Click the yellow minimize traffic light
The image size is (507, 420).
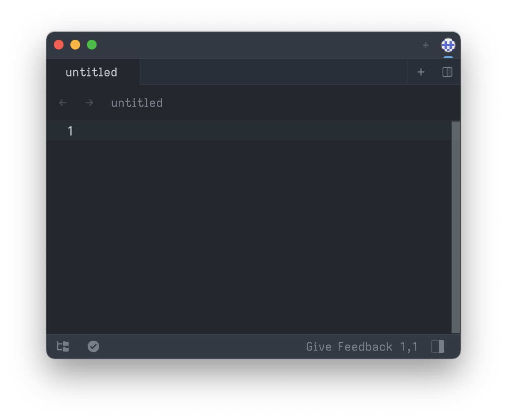click(75, 44)
